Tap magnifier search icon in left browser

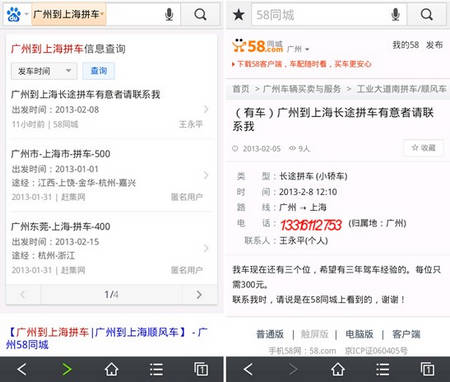tap(200, 15)
